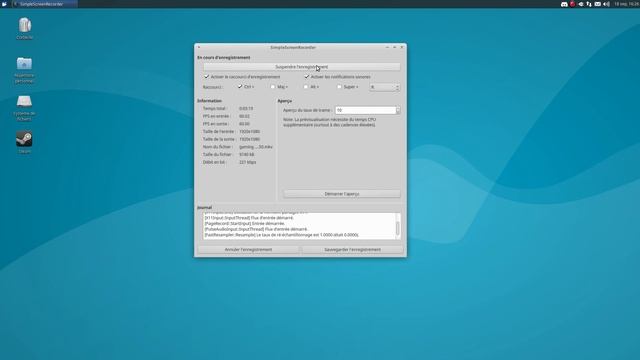Click Annuler l'enregistrement button
Screen dimensions: 640x360
pyautogui.click(x=248, y=249)
